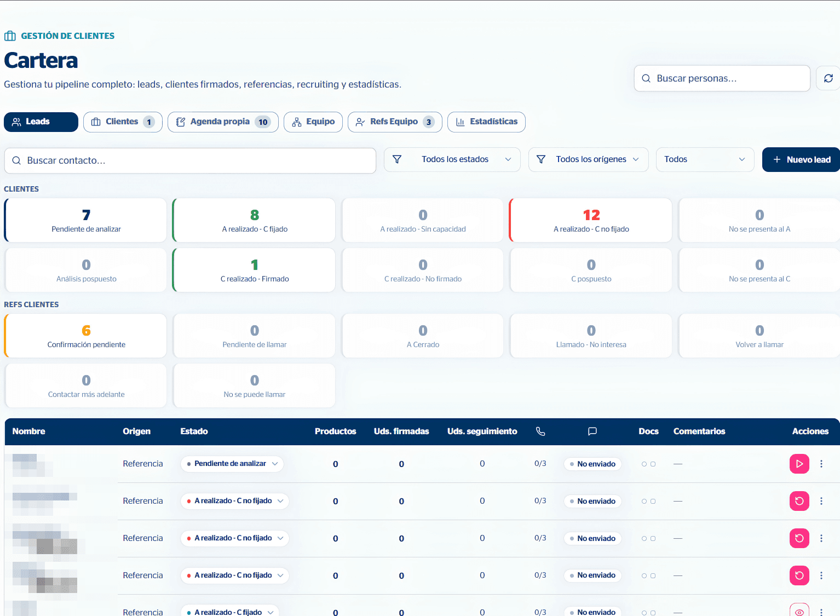This screenshot has width=840, height=616.
Task: Click the refresh icon beside Buscar personas
Action: pos(828,78)
